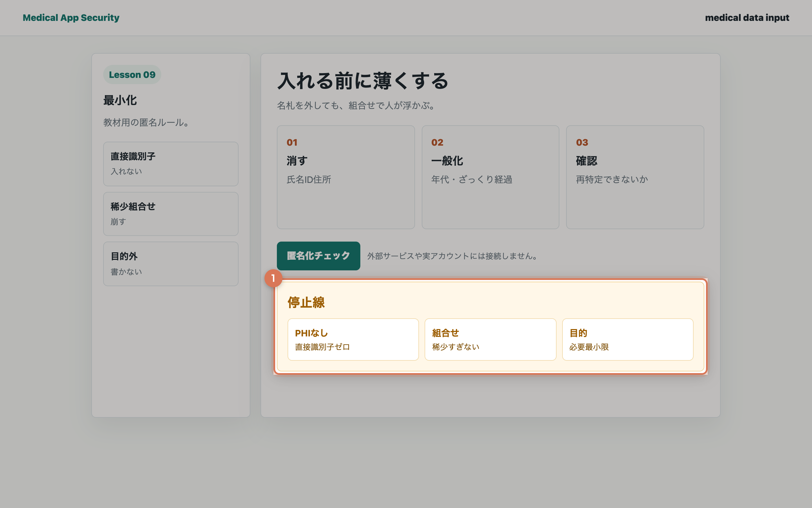Open the 直接識別子 sidebar card
The height and width of the screenshot is (508, 812).
pos(171,164)
